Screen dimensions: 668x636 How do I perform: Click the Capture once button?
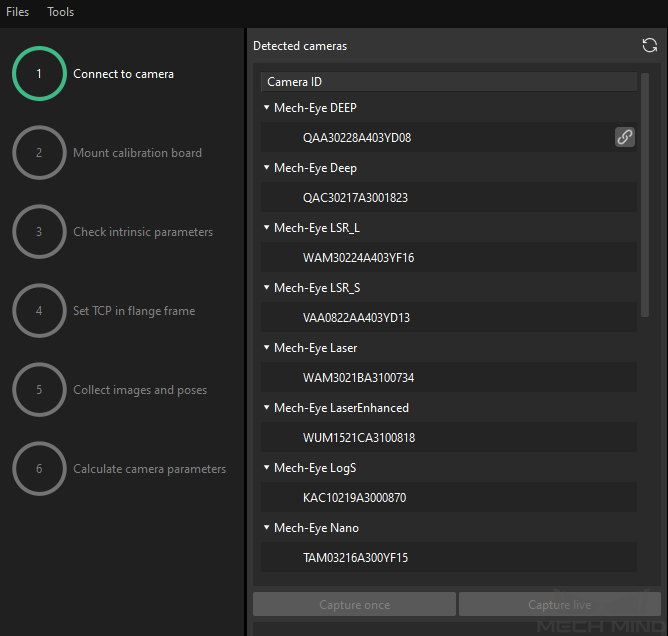[x=354, y=604]
